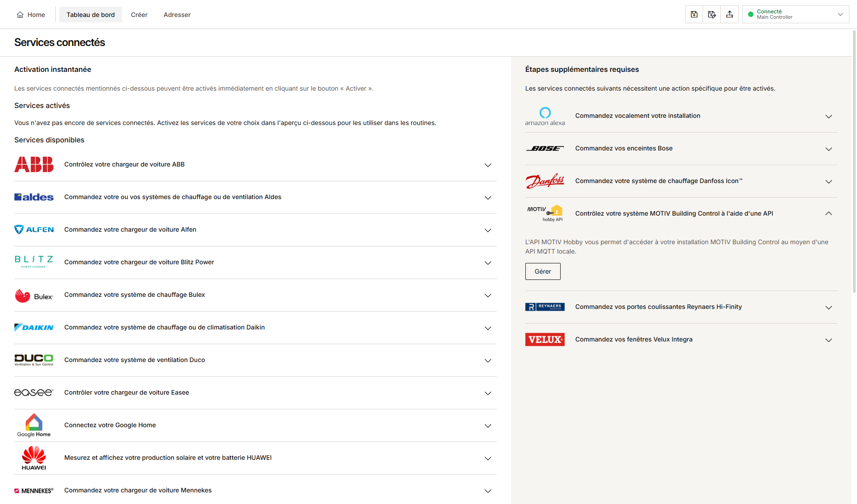Expand the Amazon Alexa row chevron
The image size is (857, 504).
828,117
